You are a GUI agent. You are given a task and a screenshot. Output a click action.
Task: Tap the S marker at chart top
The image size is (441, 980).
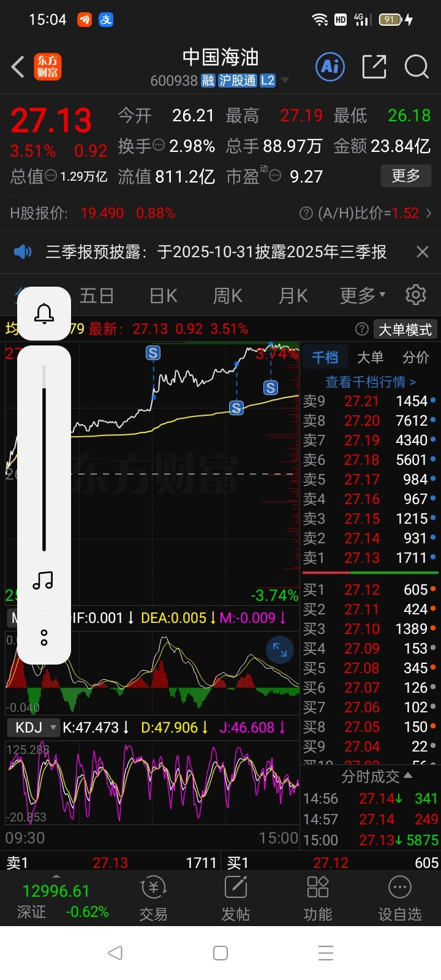[x=153, y=353]
